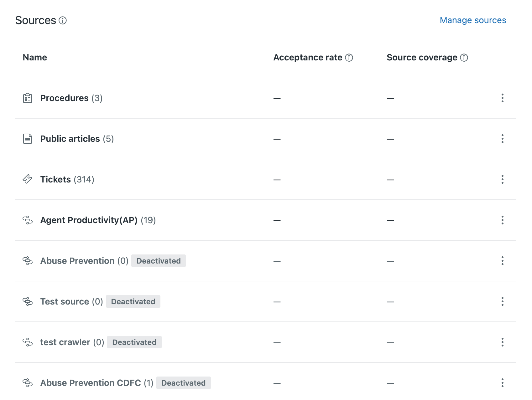
Task: Open Abuse Prevention CDFC row options menu
Action: 503,383
